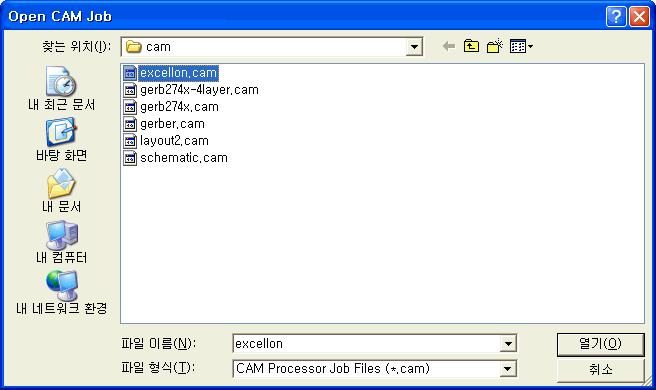Click the Open (열기) button
Viewport: 656px width, 390px height.
(x=600, y=344)
